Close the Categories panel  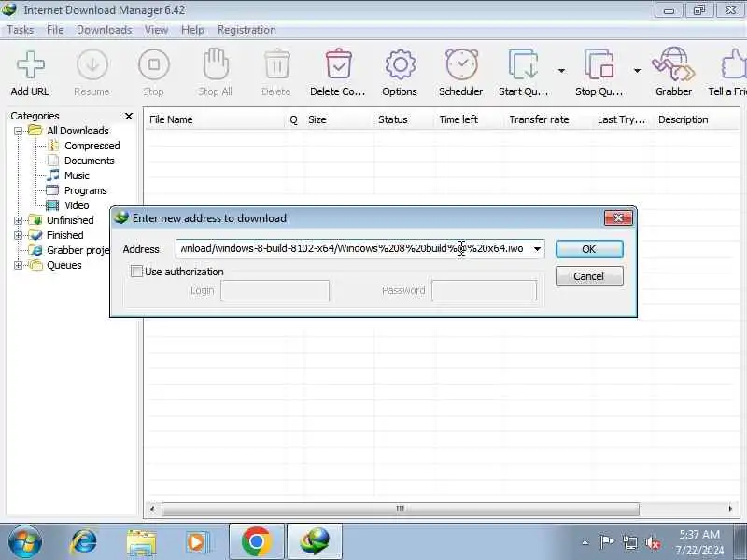coord(129,116)
